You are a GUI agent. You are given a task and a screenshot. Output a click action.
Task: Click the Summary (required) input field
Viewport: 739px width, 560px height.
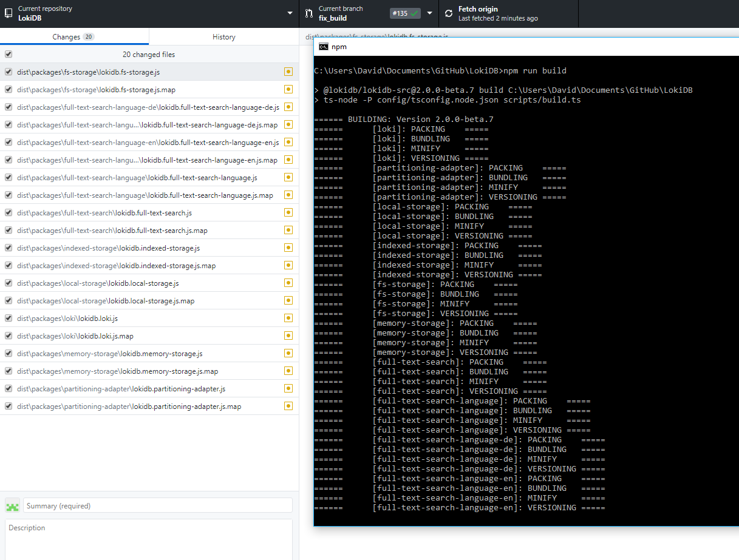pyautogui.click(x=158, y=505)
